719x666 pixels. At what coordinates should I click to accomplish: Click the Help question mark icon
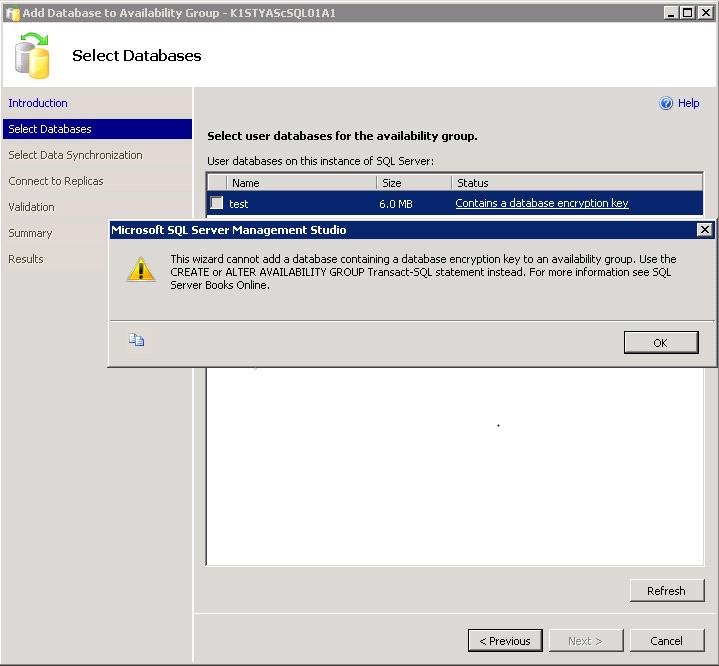point(666,103)
